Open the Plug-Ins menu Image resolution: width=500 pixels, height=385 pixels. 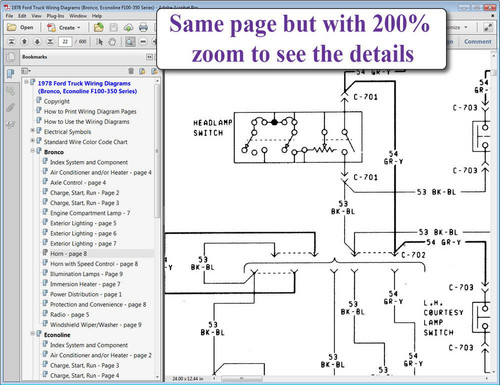[x=55, y=16]
